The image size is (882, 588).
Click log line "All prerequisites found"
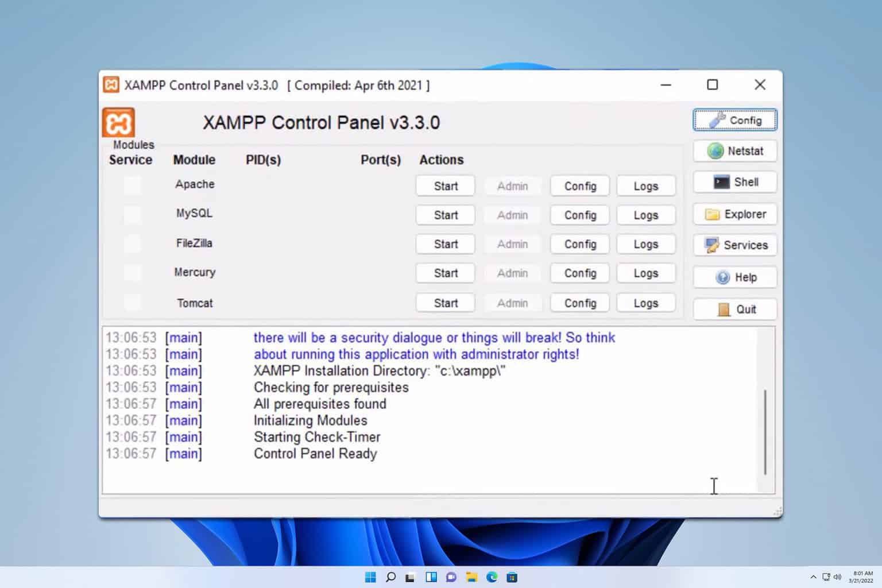click(x=320, y=404)
